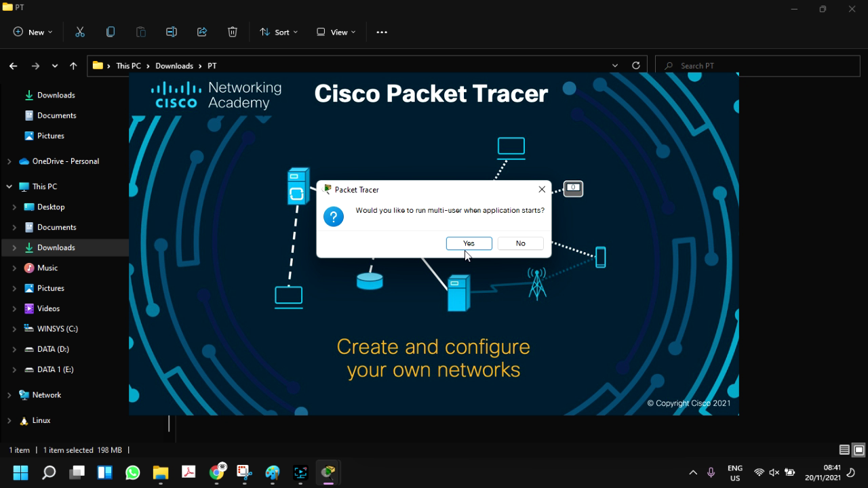Click the Paste clipboard icon
Image resolution: width=868 pixels, height=488 pixels.
pyautogui.click(x=141, y=32)
